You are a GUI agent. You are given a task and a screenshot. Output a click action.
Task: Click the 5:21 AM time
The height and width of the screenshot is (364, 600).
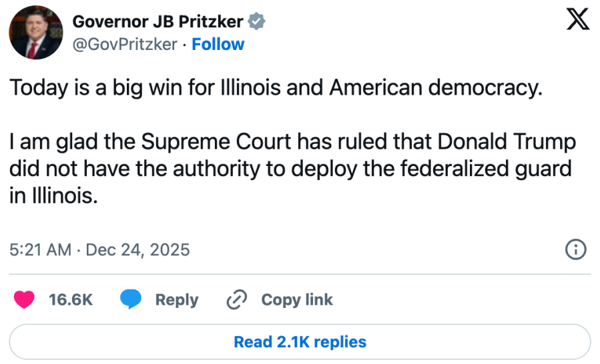[x=40, y=250]
